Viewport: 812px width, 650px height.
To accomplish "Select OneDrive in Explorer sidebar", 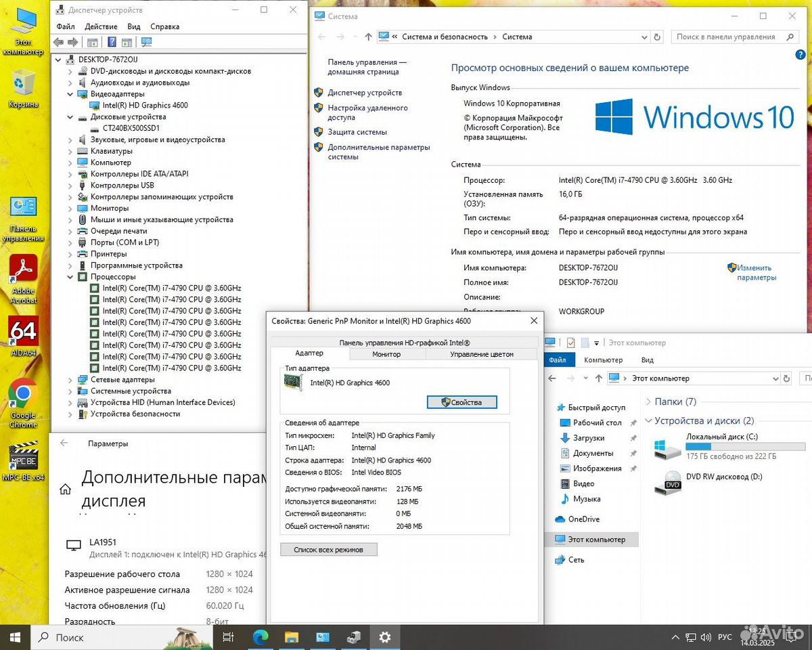I will point(577,519).
